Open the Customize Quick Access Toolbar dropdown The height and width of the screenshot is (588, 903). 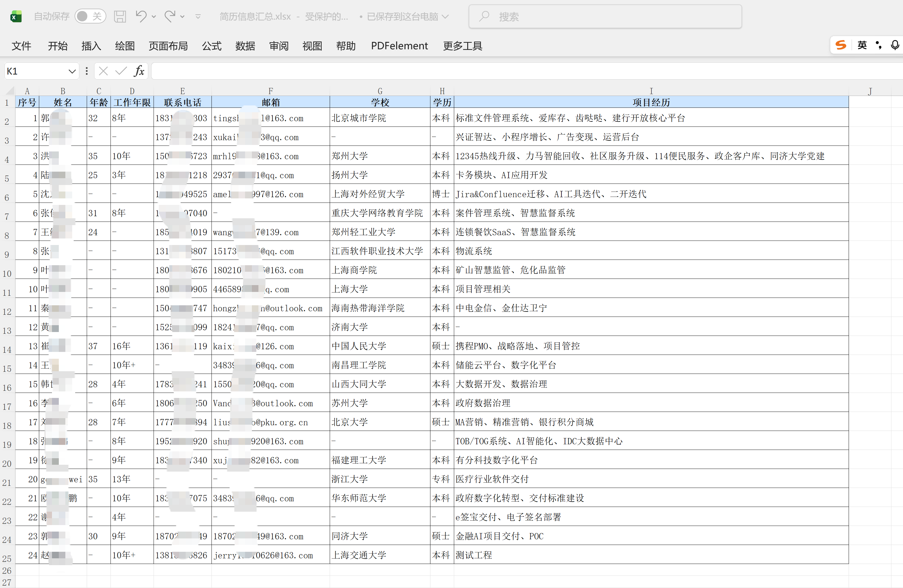(x=198, y=17)
